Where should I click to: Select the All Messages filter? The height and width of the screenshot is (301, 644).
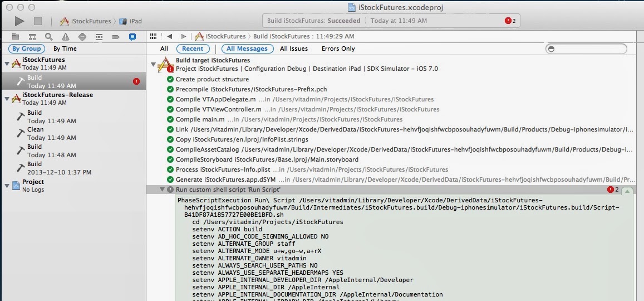247,48
